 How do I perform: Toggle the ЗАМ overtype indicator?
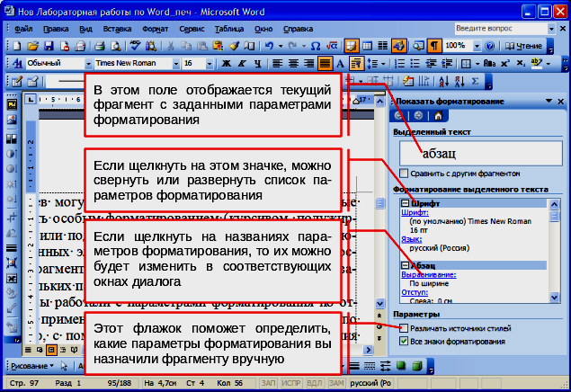[x=336, y=383]
